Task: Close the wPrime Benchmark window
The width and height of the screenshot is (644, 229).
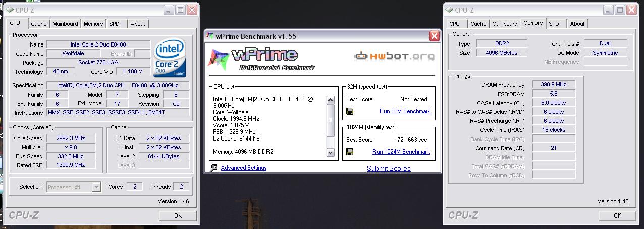Action: click(434, 36)
